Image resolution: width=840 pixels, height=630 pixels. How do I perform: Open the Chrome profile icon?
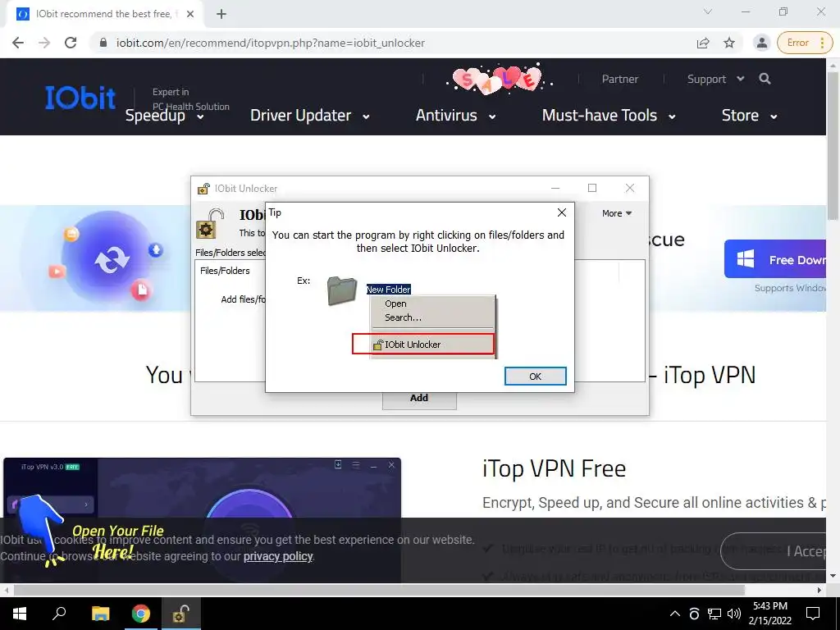coord(761,43)
